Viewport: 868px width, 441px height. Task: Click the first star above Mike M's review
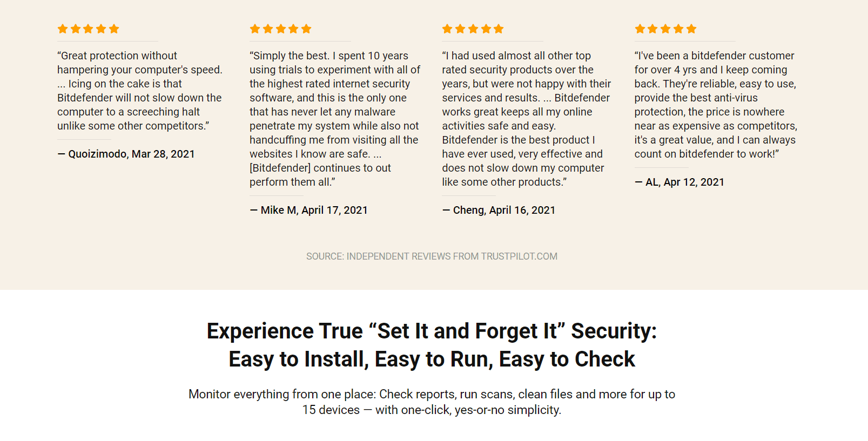[x=255, y=29]
